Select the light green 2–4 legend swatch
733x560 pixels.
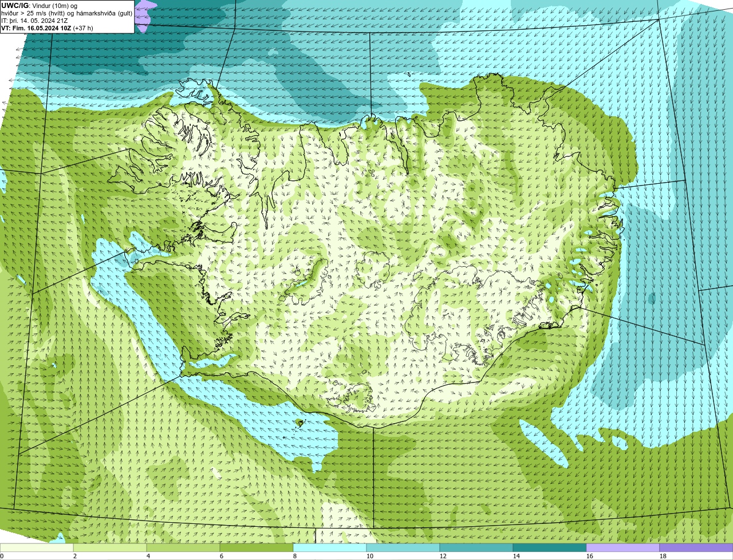110,547
